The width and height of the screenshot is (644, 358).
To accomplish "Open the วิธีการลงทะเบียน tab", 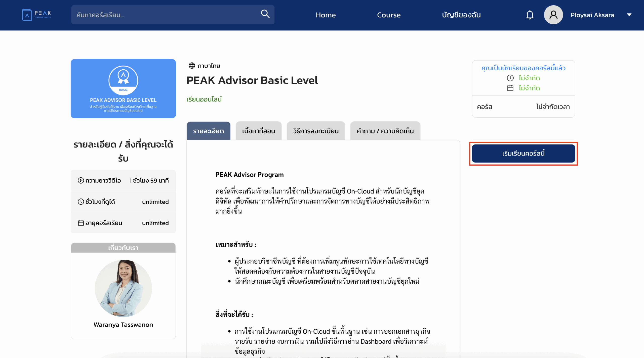I will [x=316, y=131].
